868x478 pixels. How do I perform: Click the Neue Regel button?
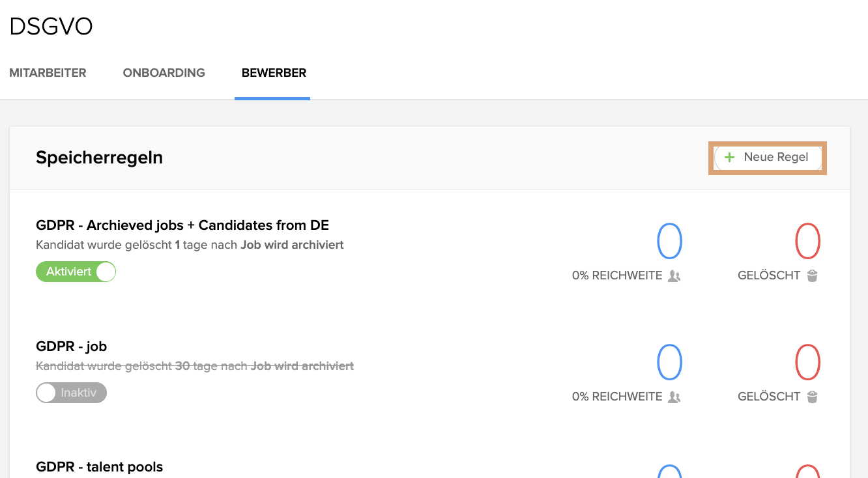coord(768,158)
